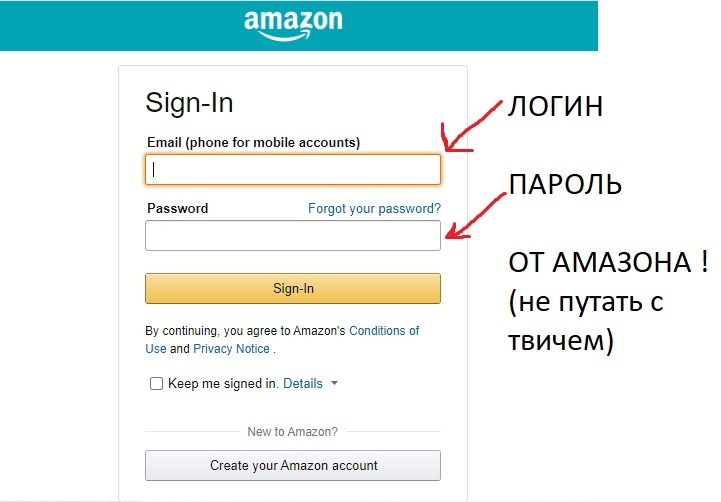721x502 pixels.
Task: Click the ЛОГИН annotation text
Action: click(555, 106)
